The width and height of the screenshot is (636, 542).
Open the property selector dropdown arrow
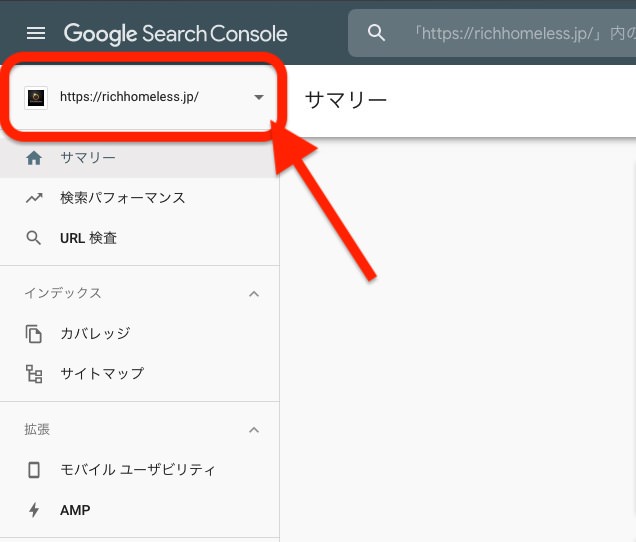click(x=259, y=97)
